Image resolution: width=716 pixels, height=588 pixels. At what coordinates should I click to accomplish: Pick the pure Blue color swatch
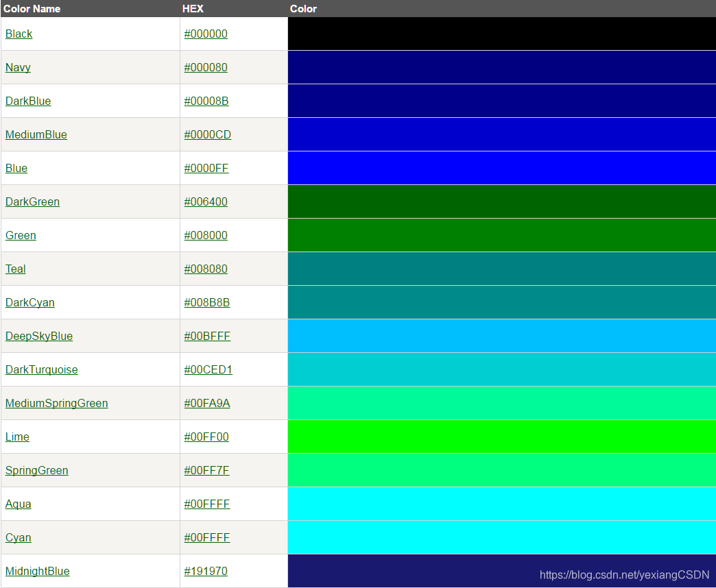click(502, 169)
